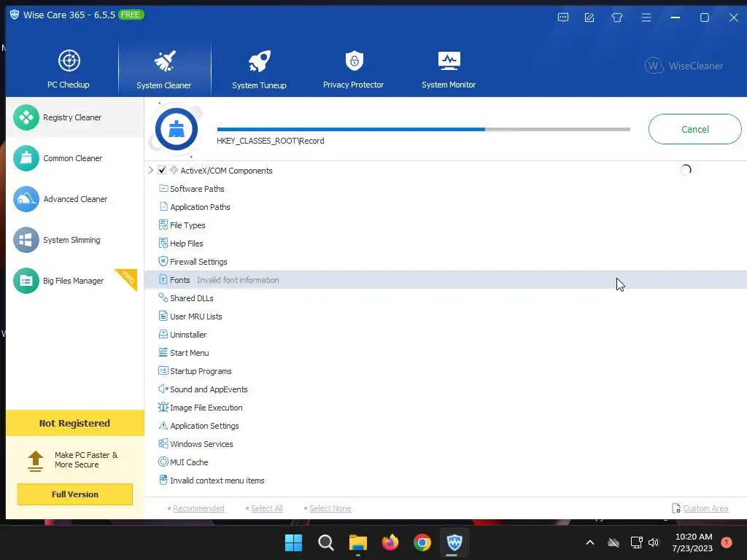747x560 pixels.
Task: Click the volume icon in system tray
Action: coord(653,542)
